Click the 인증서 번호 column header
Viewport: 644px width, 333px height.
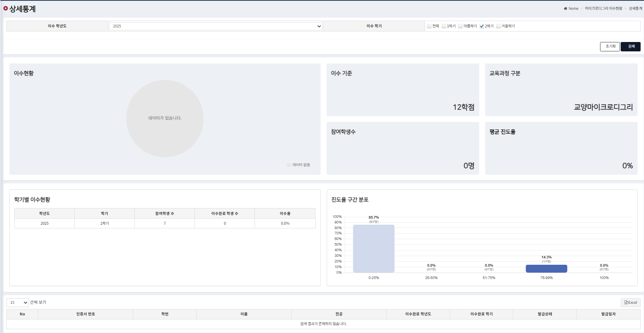point(86,314)
